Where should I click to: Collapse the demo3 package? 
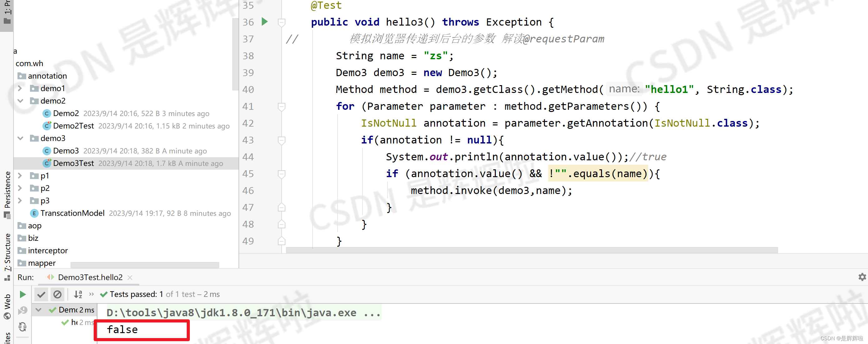[20, 138]
